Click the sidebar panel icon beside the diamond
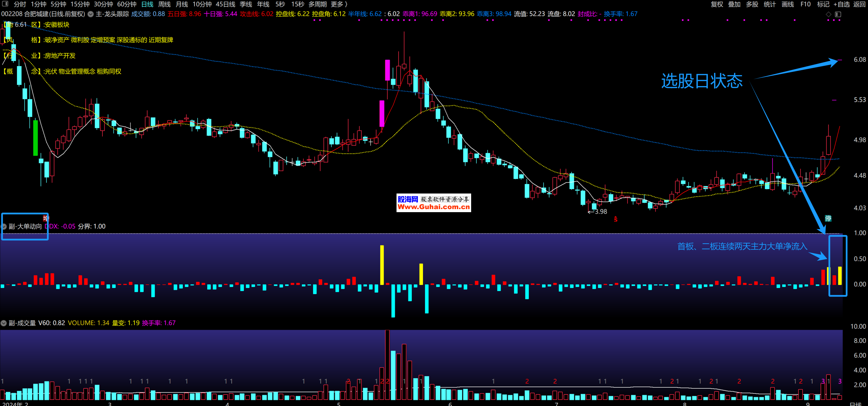868x406 pixels. point(838,14)
